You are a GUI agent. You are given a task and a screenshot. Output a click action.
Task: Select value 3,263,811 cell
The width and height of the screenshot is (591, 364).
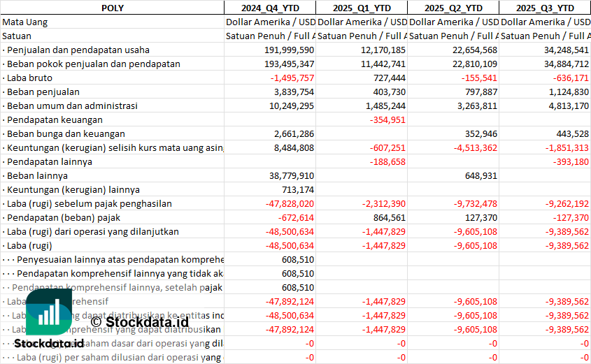477,105
